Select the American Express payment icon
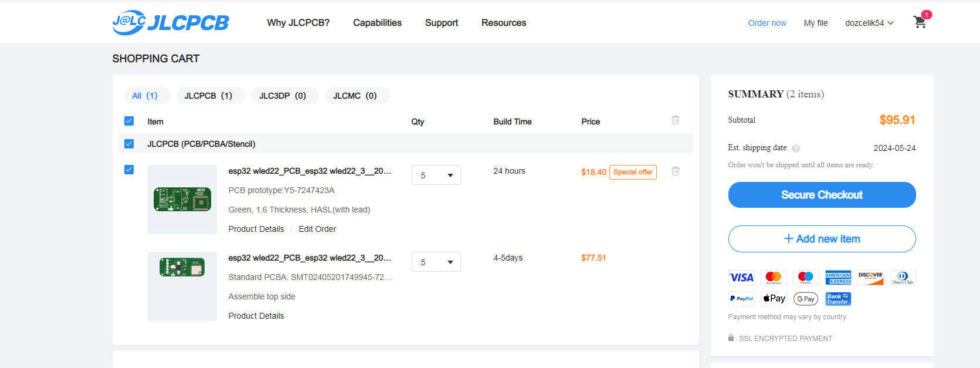This screenshot has height=368, width=980. [x=838, y=278]
